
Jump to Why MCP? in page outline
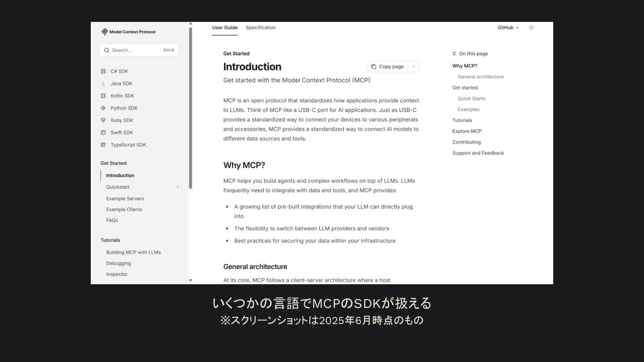465,66
